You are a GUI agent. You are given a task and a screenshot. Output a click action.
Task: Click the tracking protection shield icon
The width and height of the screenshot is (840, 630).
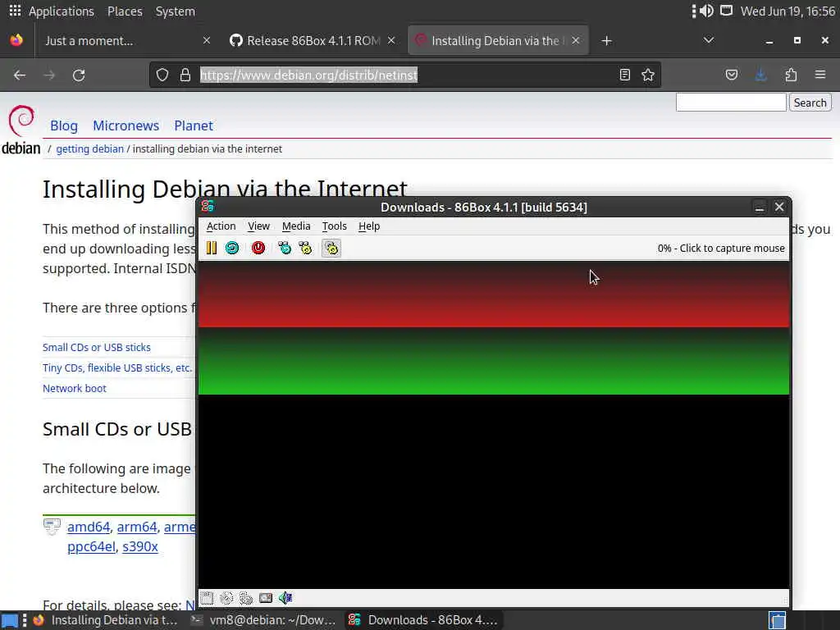[x=162, y=75]
